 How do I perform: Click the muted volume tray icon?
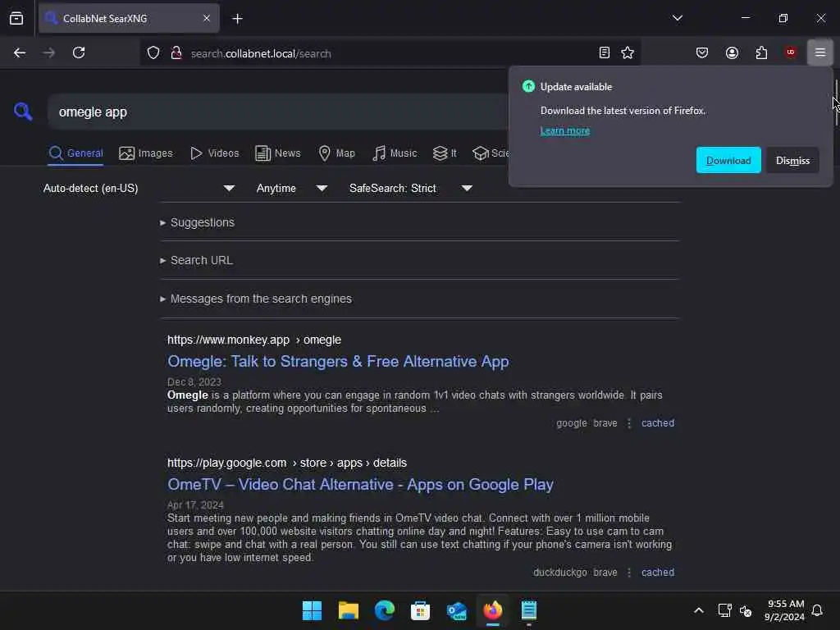tap(746, 610)
